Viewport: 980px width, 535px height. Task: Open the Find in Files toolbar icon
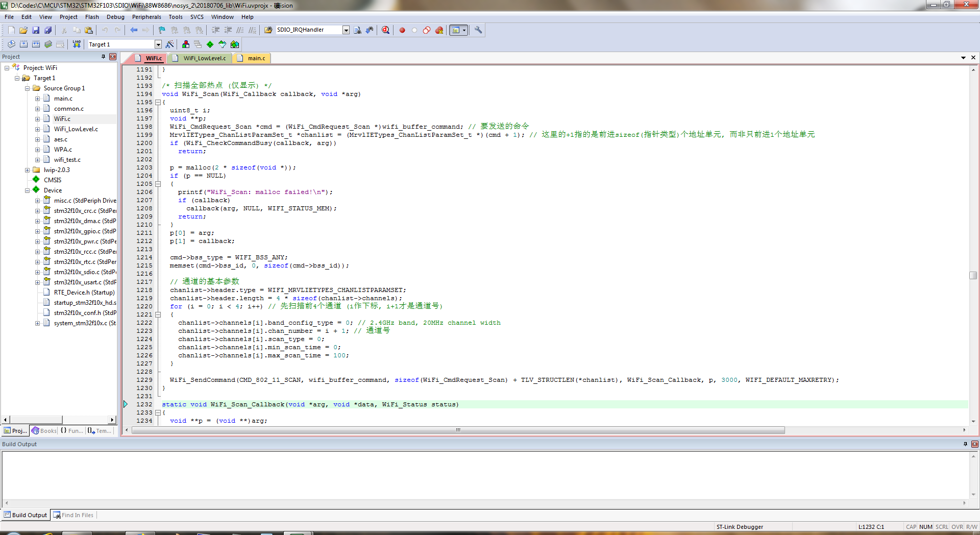pos(268,30)
